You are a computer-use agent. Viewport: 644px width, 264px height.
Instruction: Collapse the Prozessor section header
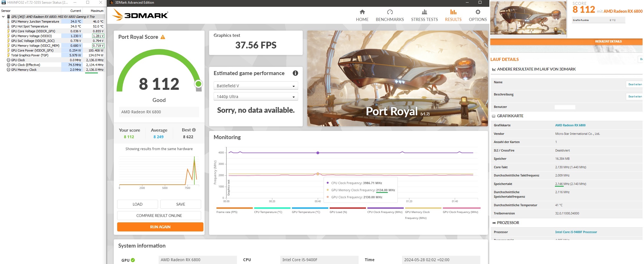tap(506, 223)
